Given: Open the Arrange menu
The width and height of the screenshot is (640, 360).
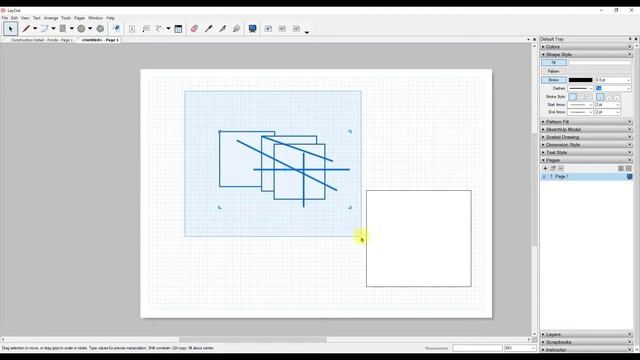Looking at the screenshot, I should point(51,18).
